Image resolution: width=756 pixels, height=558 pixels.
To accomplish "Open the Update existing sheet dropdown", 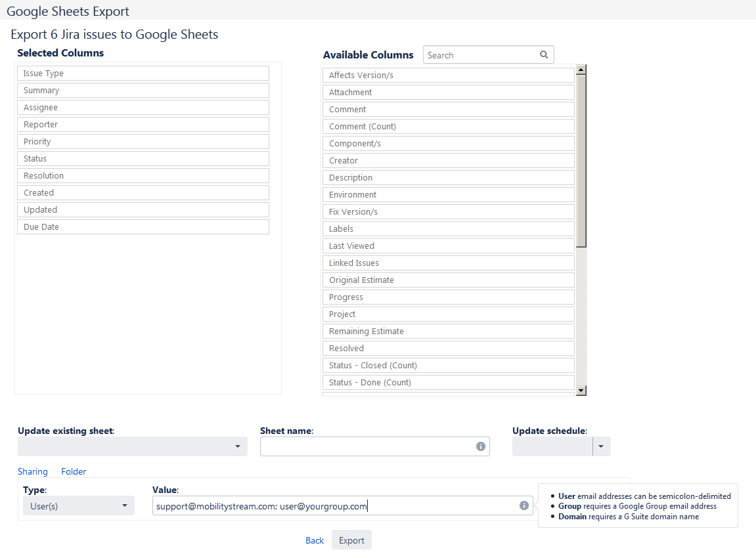I will click(133, 446).
